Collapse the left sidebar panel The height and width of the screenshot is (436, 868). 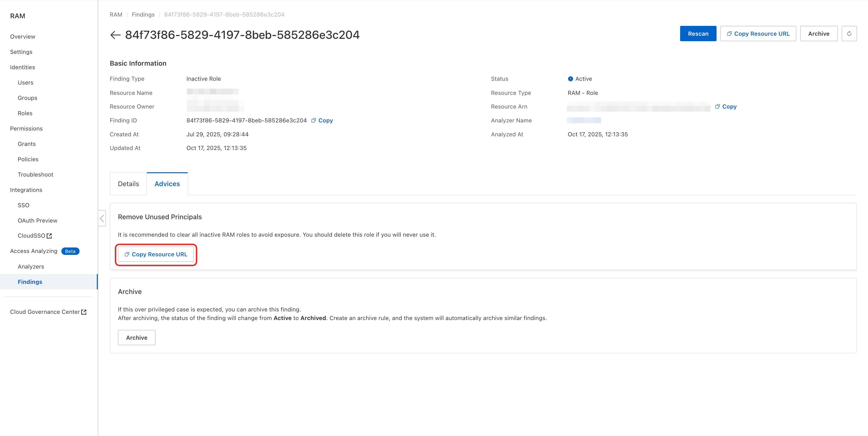click(x=102, y=218)
